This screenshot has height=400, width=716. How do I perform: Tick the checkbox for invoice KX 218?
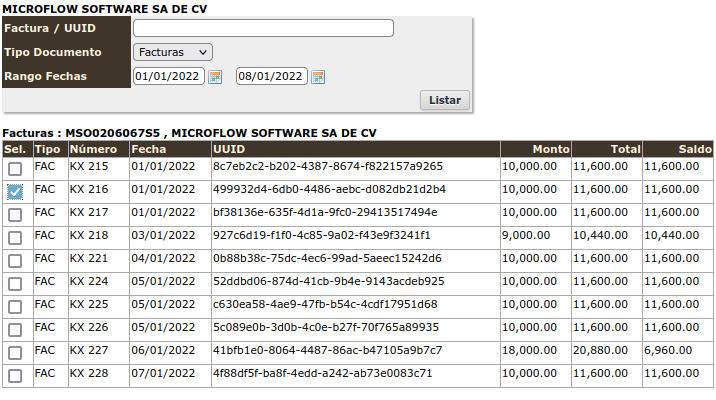(x=15, y=237)
